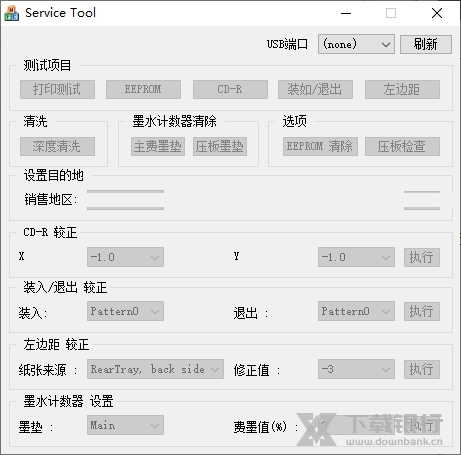
Task: Click the EEPROM 清除 button
Action: pos(320,146)
